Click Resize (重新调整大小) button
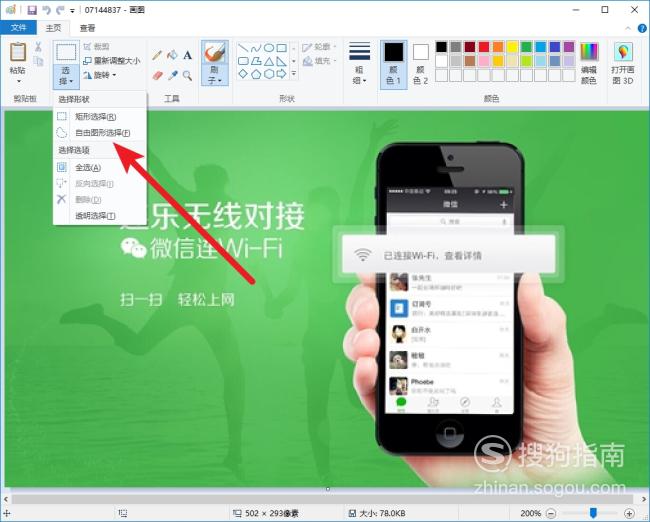The width and height of the screenshot is (650, 522). [x=111, y=61]
